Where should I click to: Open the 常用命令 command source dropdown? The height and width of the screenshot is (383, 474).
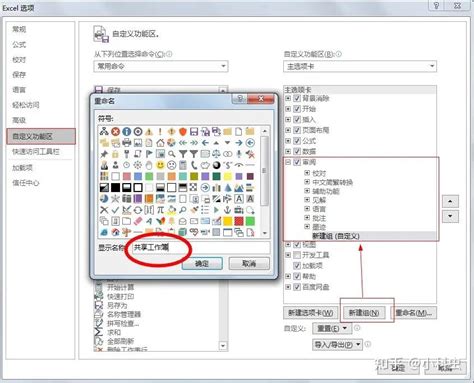[x=161, y=66]
